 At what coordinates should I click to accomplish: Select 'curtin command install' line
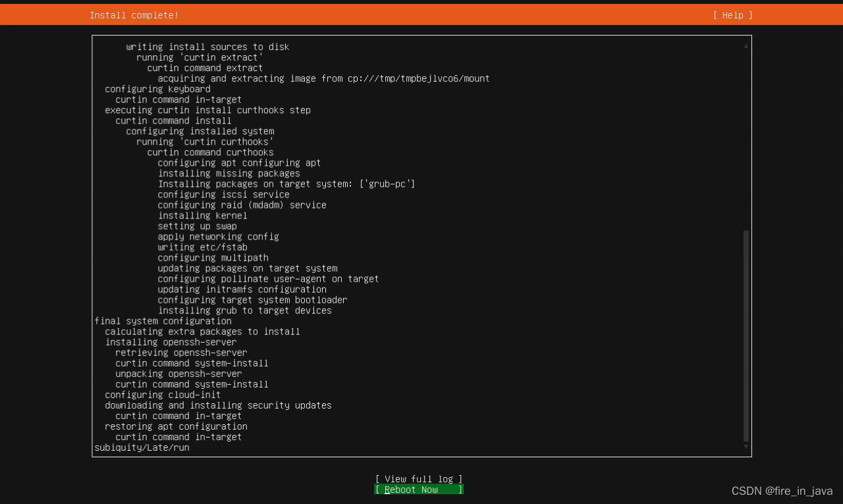coord(174,120)
